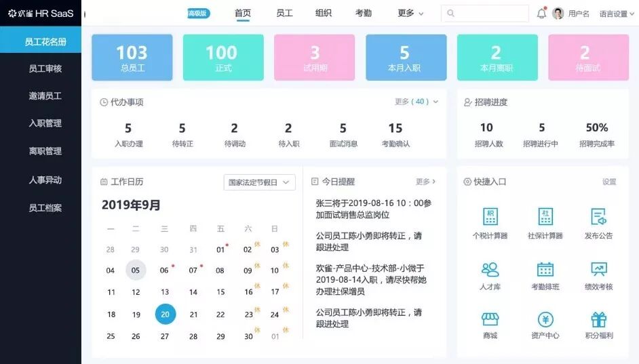This screenshot has width=639, height=364.
Task: Click the 5 招聘进行中 figure
Action: click(541, 134)
